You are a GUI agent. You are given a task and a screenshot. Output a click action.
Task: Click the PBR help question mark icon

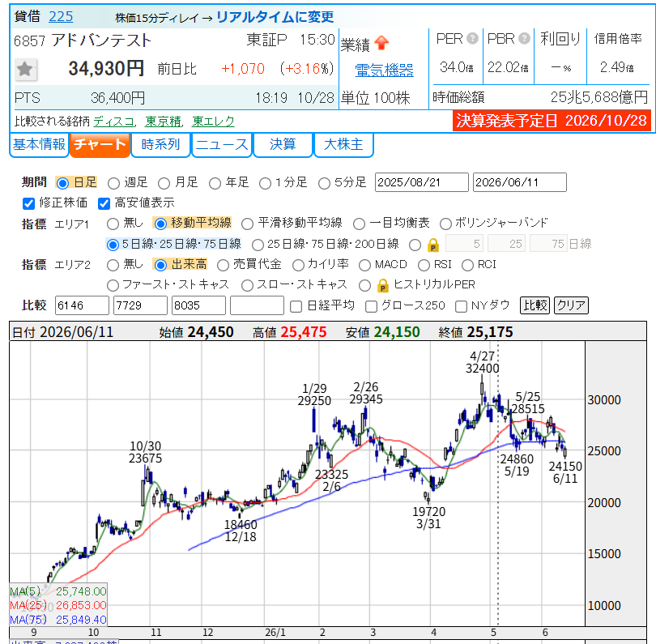pyautogui.click(x=524, y=39)
